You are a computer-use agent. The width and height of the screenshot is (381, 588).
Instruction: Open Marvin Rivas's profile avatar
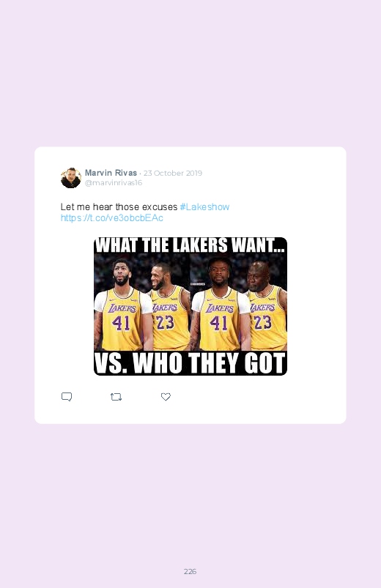(70, 178)
